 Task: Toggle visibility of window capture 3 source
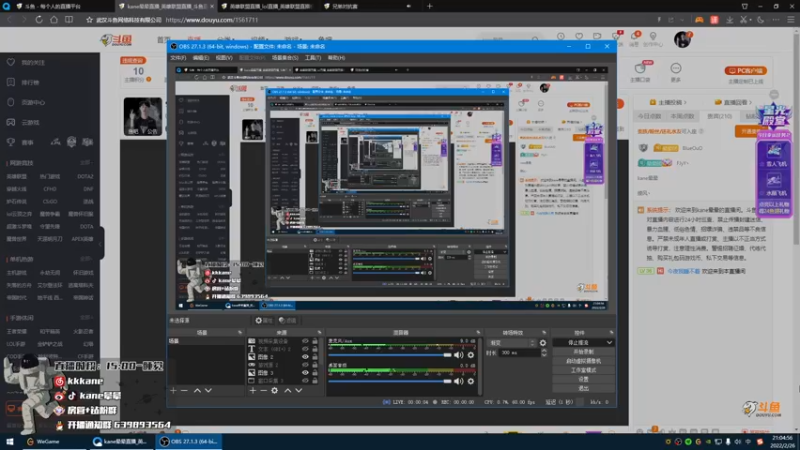tap(305, 381)
